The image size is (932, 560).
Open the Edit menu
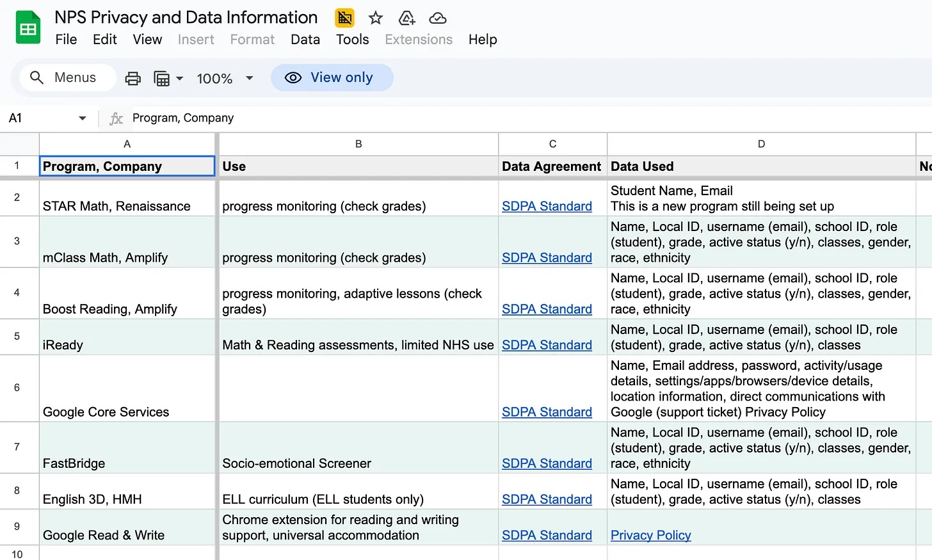click(x=104, y=40)
